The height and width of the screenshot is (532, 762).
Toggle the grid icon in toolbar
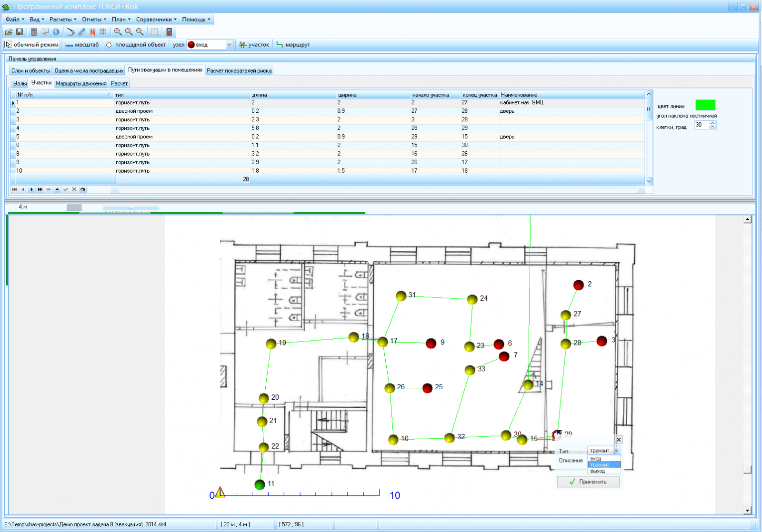pyautogui.click(x=103, y=32)
